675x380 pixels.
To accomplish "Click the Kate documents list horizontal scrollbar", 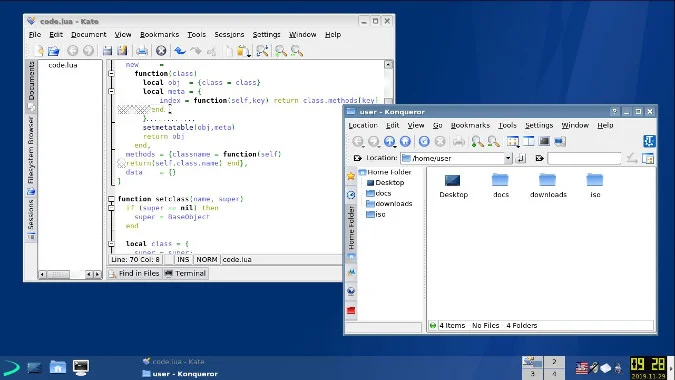I will coord(70,274).
